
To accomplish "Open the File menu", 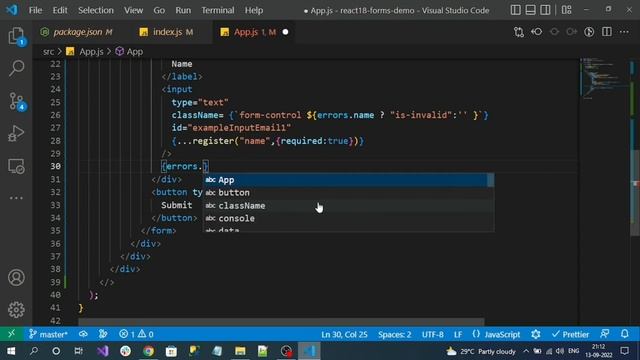I will [35, 10].
